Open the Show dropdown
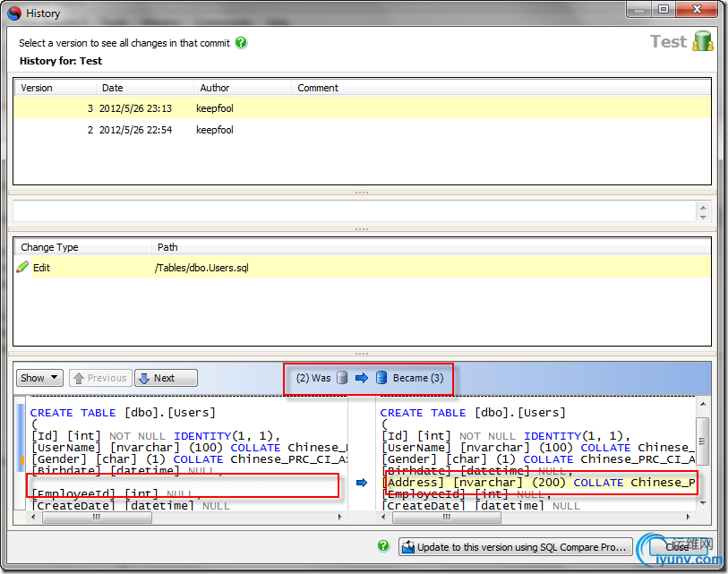The height and width of the screenshot is (574, 728). coord(39,378)
